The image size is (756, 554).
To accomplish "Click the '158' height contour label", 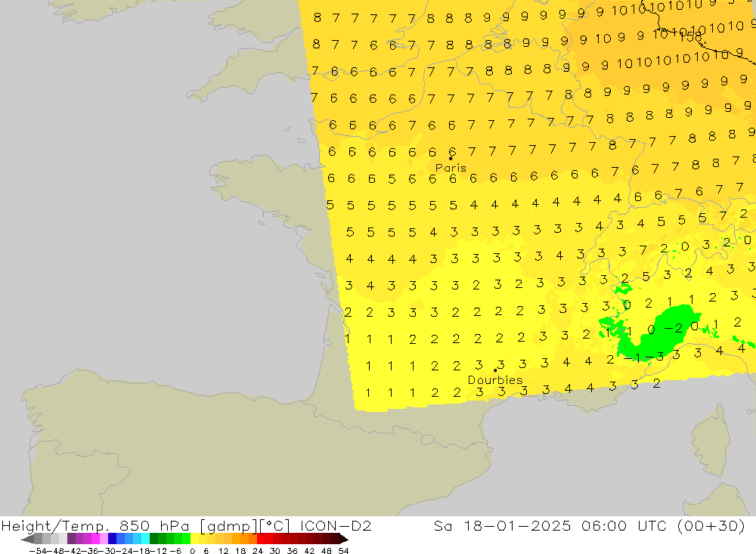I will [690, 37].
